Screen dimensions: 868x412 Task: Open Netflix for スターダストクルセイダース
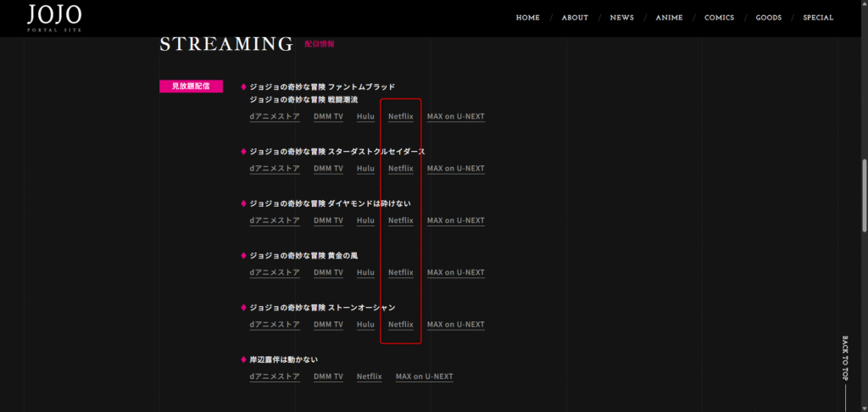[x=401, y=169]
